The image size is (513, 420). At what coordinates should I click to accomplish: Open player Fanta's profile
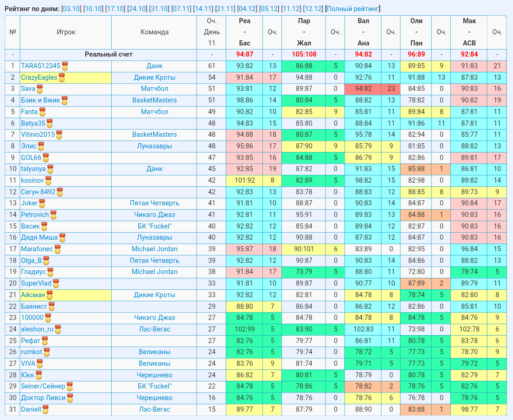pyautogui.click(x=29, y=112)
